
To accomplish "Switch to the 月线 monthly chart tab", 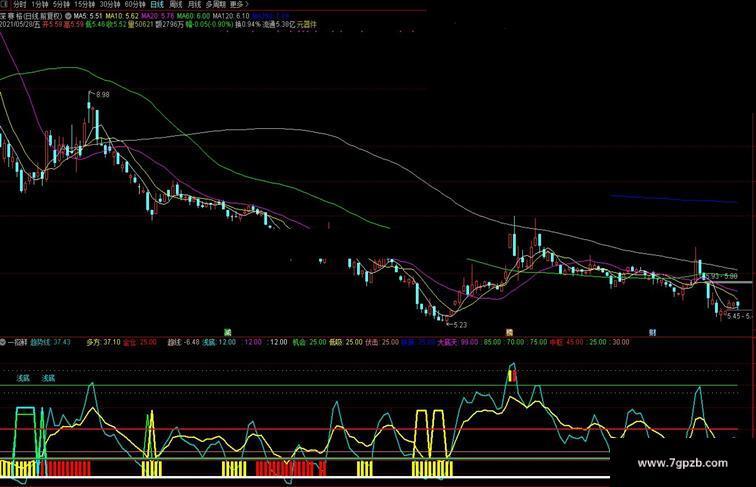I will point(194,4).
